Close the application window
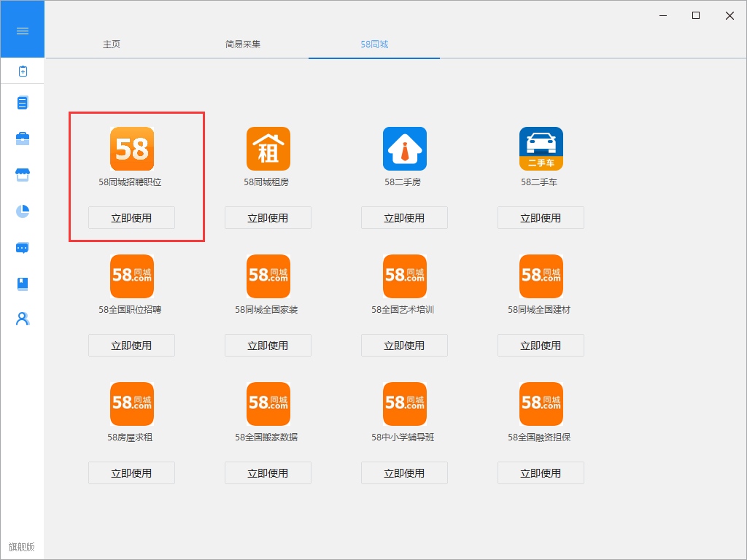747x560 pixels. [x=729, y=16]
